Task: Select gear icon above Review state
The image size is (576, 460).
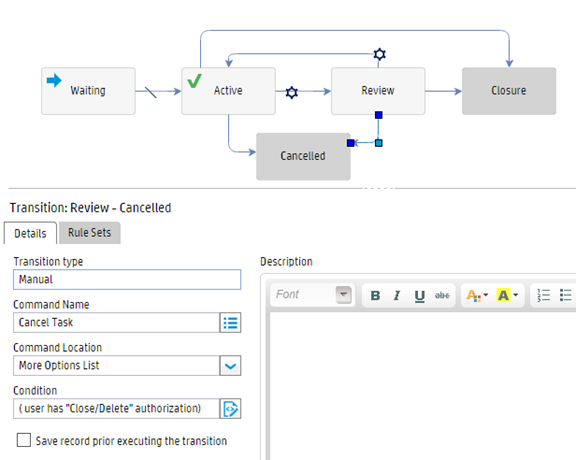Action: [x=379, y=54]
